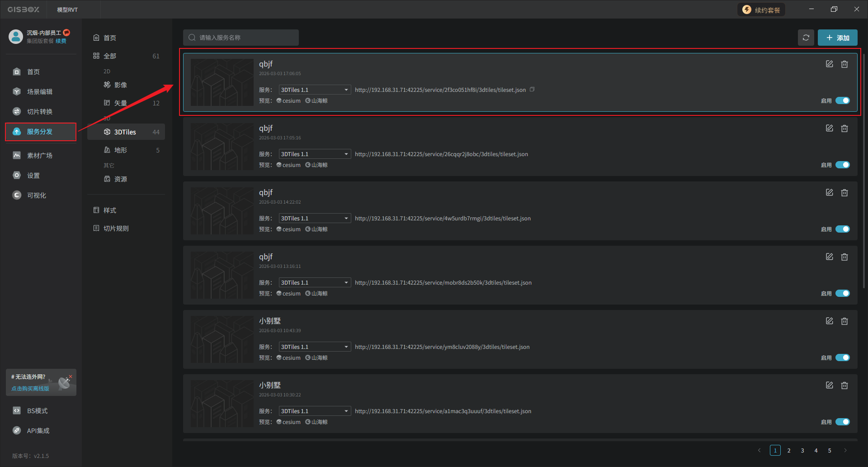Disable the first qbjf service toggle
This screenshot has height=467, width=868.
(x=842, y=100)
